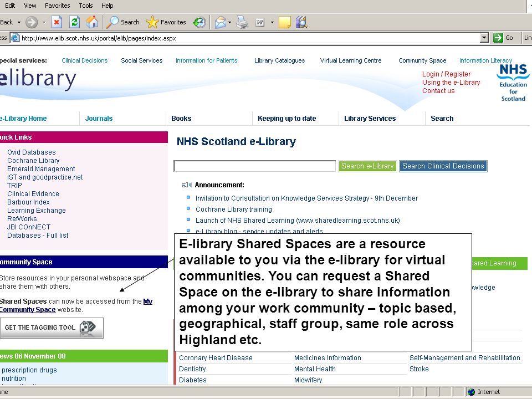The height and width of the screenshot is (399, 532).
Task: Click the green Go arrow button
Action: (498, 38)
